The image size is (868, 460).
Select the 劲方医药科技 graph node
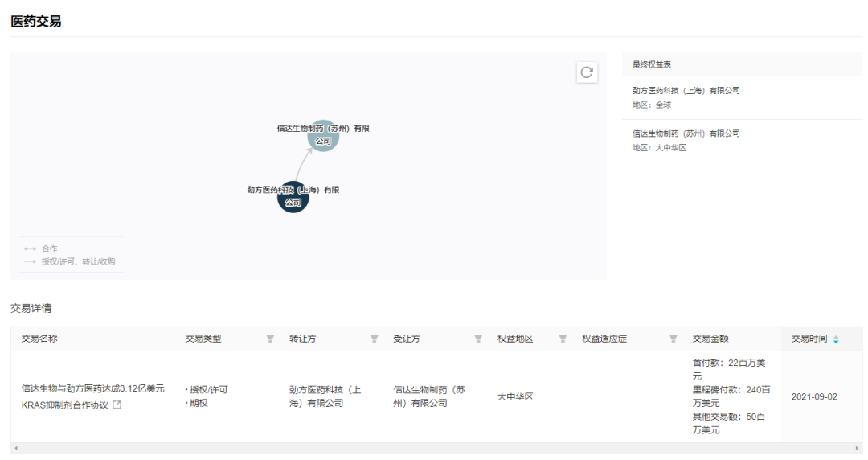point(293,197)
